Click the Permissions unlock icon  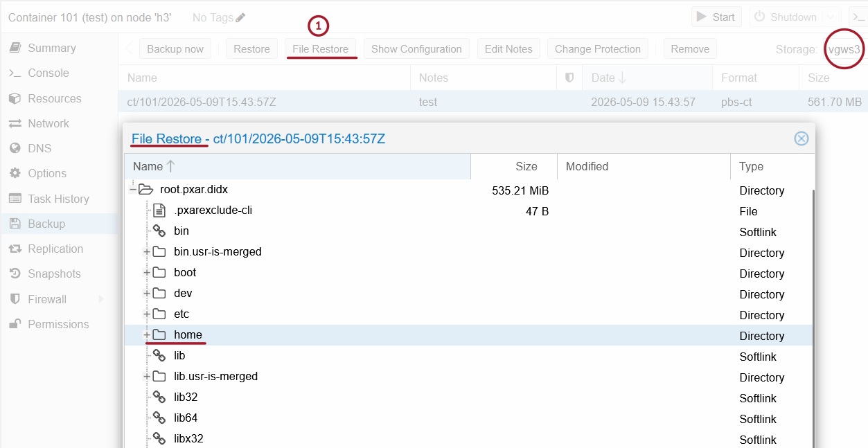click(15, 324)
